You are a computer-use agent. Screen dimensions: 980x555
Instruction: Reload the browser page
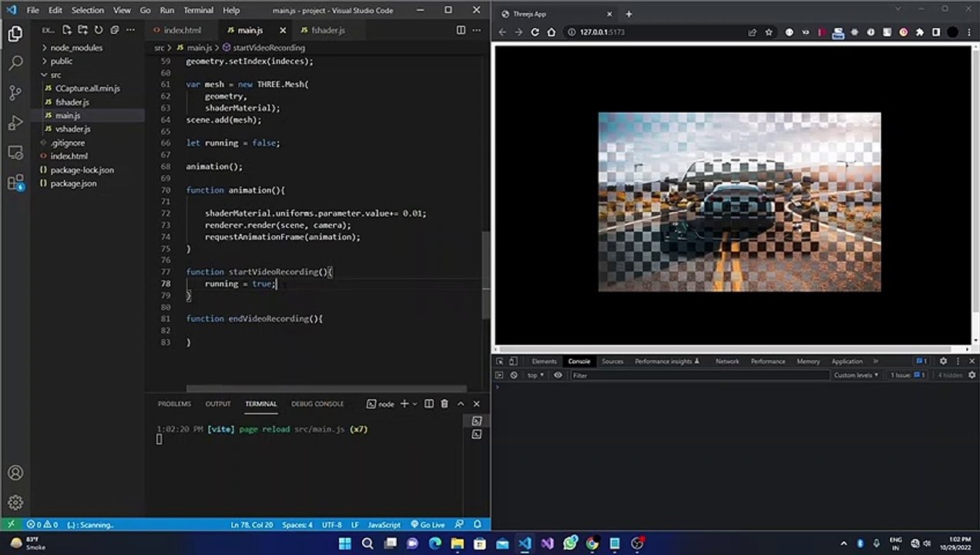click(535, 32)
